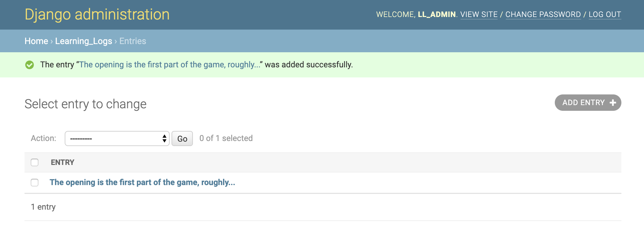
Task: Click the green success checkmark icon
Action: coord(30,65)
